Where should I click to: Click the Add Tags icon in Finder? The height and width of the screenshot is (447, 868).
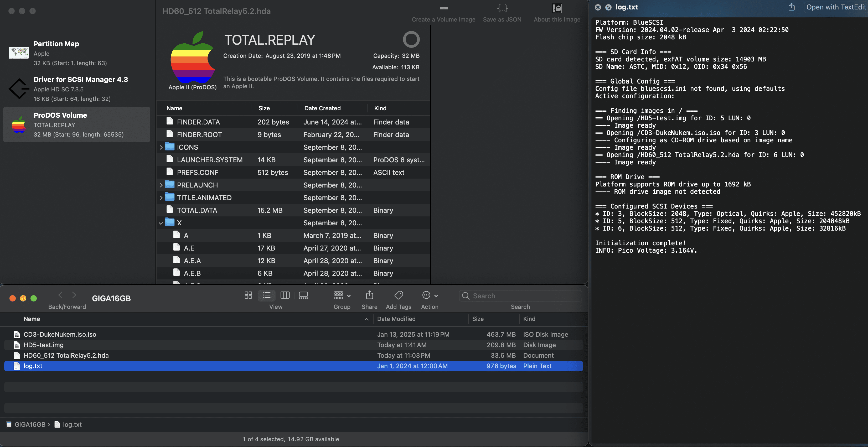point(399,295)
